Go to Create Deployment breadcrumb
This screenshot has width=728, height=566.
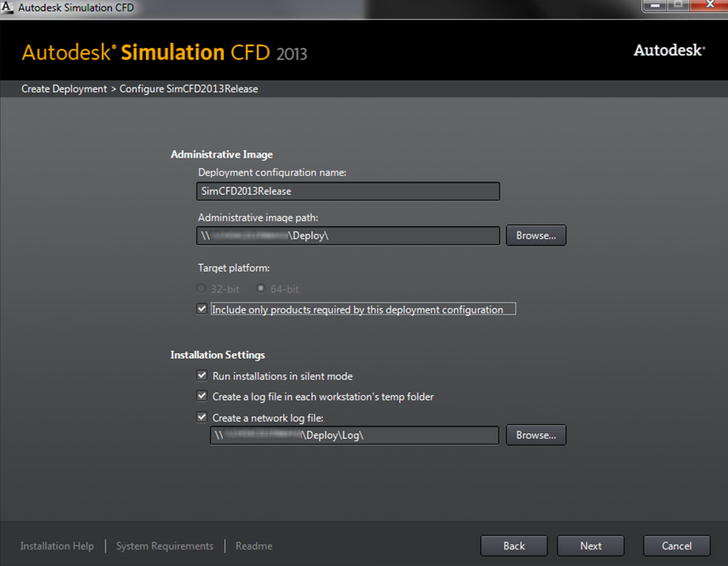(x=64, y=88)
